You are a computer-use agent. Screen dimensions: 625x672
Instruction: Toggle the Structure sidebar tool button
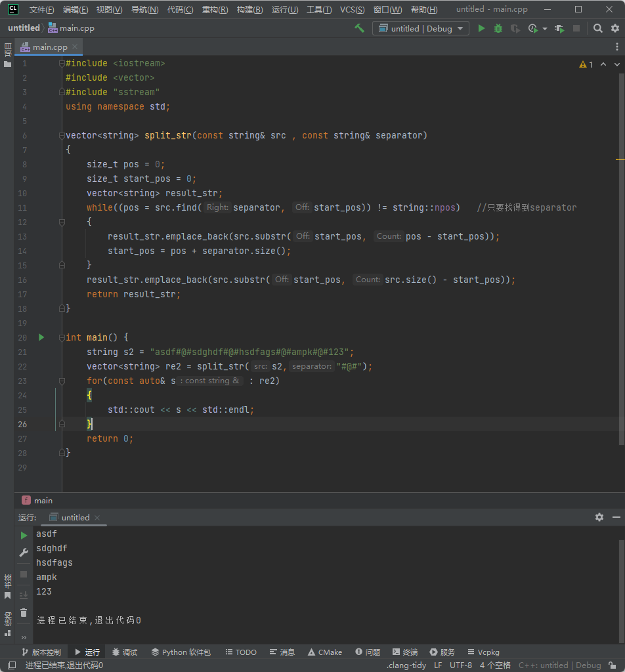coord(7,623)
